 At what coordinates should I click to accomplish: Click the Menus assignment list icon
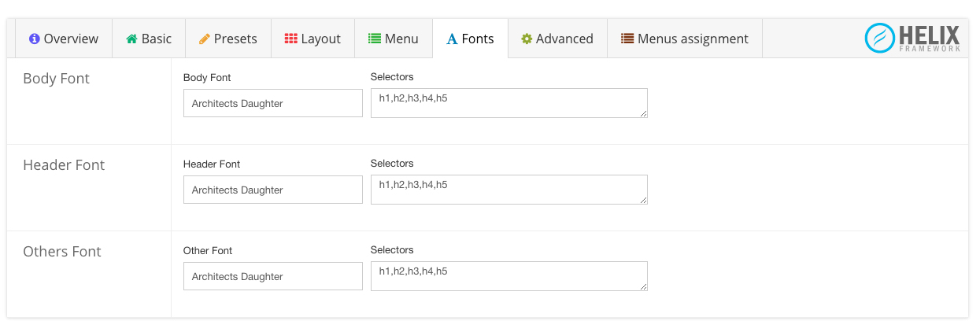coord(627,39)
